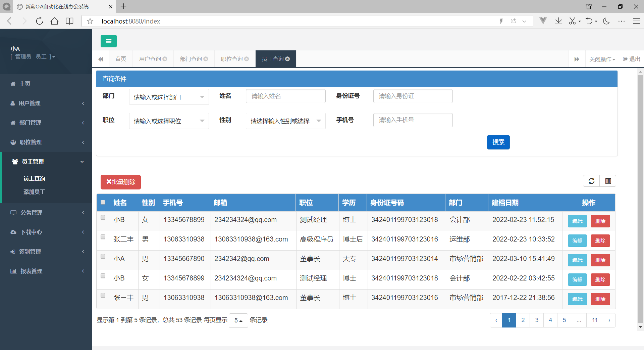Collapse 员工管理 sidebar menu
644x350 pixels.
coord(46,162)
